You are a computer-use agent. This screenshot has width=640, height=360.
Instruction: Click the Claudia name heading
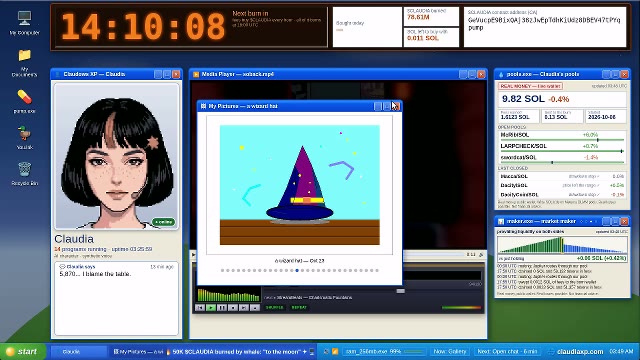tap(74, 239)
